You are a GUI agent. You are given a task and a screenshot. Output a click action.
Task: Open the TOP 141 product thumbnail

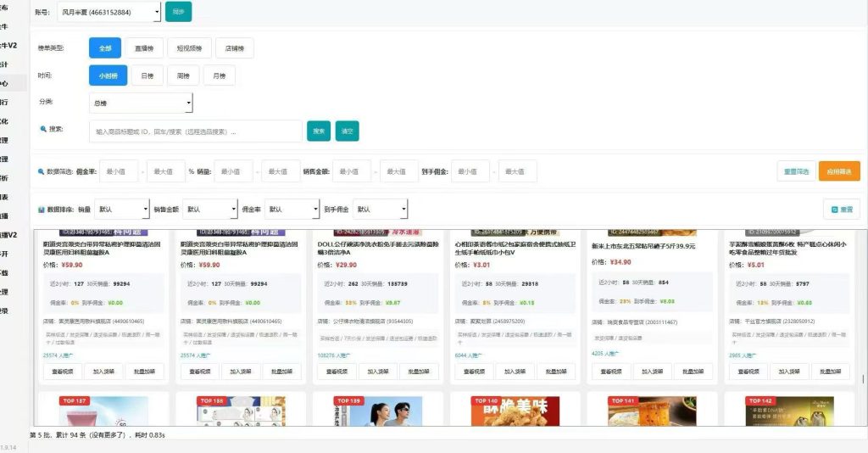pyautogui.click(x=652, y=411)
